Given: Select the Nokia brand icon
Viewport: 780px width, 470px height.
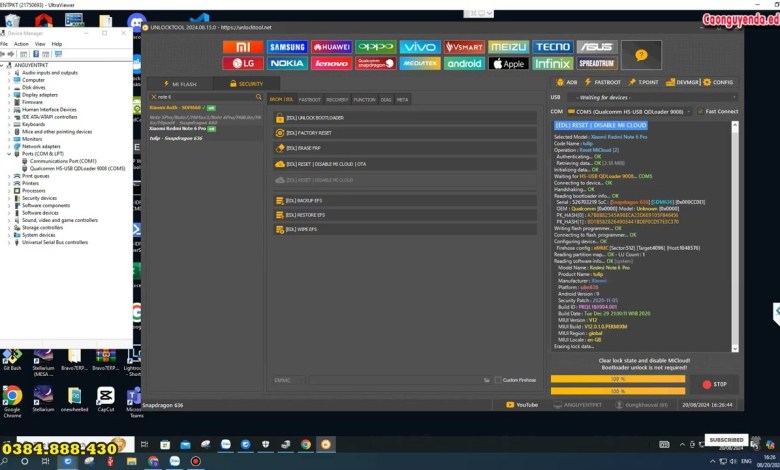Looking at the screenshot, I should tap(287, 63).
